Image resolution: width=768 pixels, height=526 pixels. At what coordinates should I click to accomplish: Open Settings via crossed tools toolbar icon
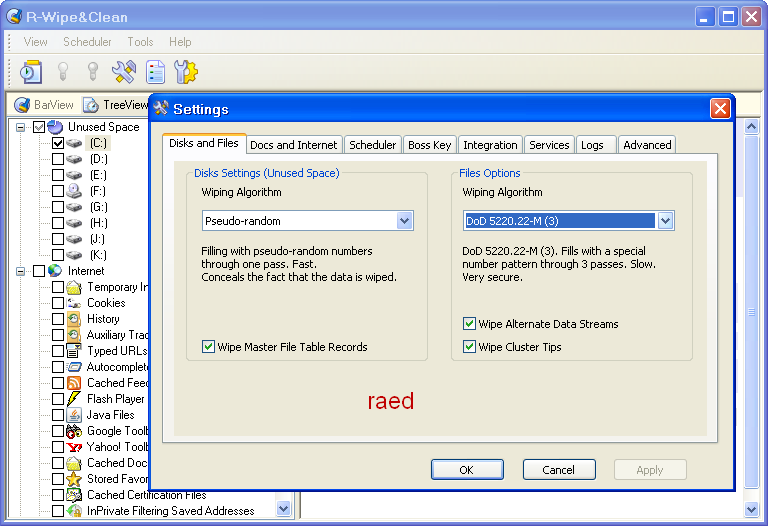coord(124,72)
